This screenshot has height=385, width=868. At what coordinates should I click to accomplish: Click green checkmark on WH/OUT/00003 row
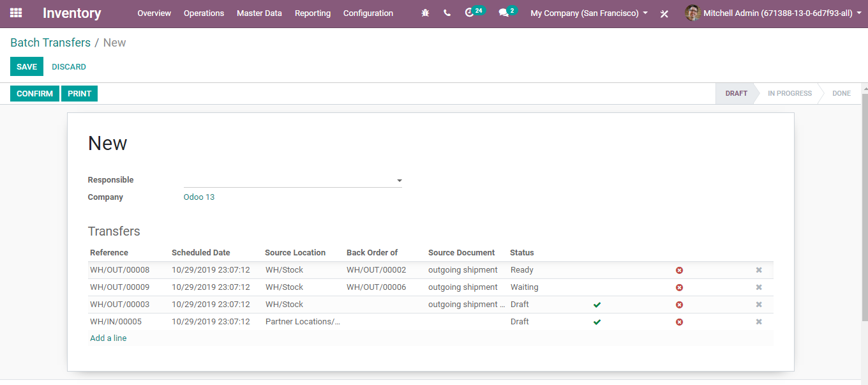pyautogui.click(x=597, y=305)
